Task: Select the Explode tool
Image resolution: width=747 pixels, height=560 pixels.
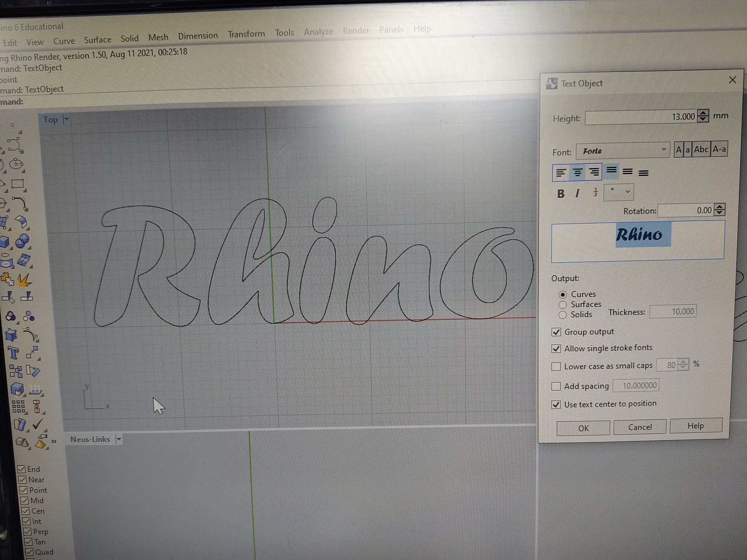Action: pyautogui.click(x=24, y=279)
